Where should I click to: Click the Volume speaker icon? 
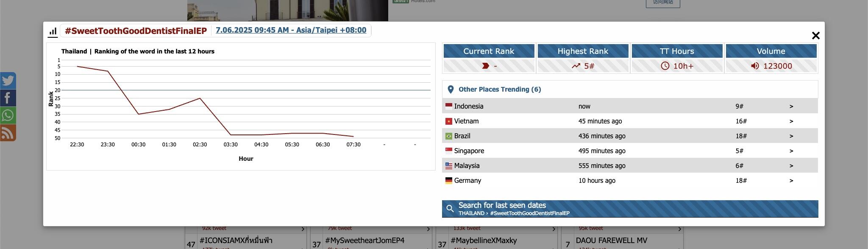755,66
